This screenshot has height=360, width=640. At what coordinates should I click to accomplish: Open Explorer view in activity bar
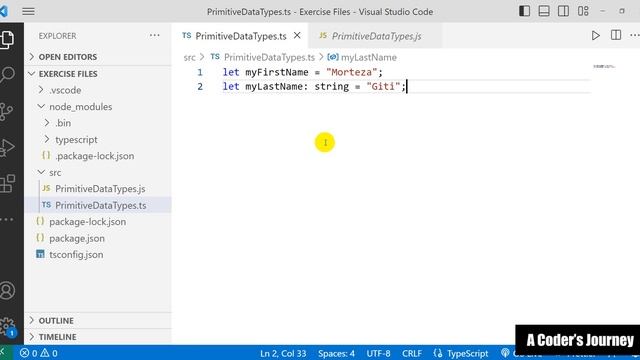pos(7,39)
